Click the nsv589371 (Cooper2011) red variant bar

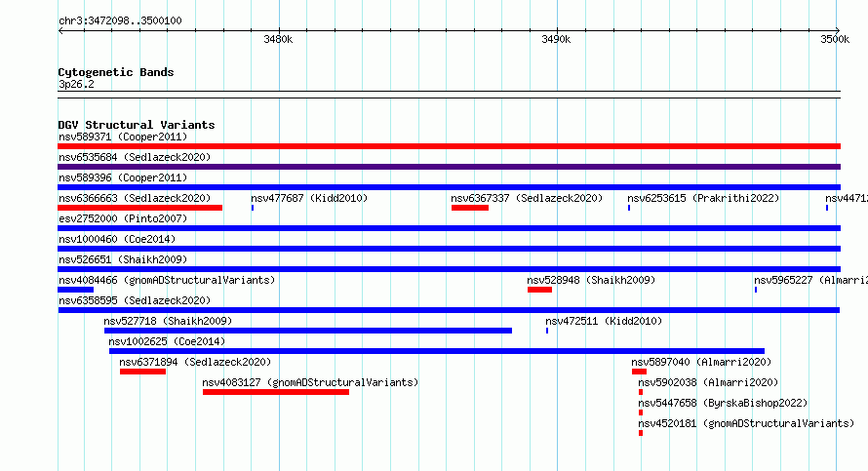click(x=449, y=146)
